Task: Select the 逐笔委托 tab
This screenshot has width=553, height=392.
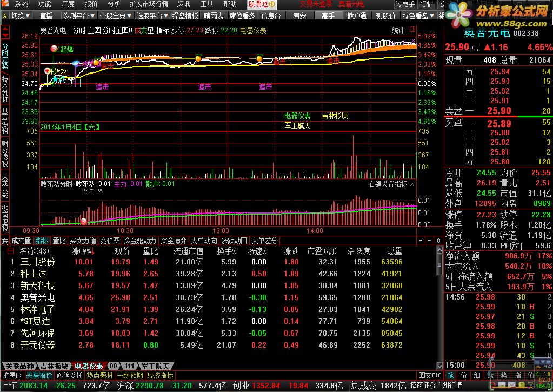Action: (x=70, y=375)
